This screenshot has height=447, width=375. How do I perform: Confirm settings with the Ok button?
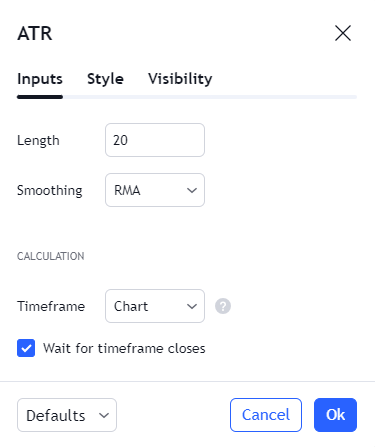click(335, 415)
